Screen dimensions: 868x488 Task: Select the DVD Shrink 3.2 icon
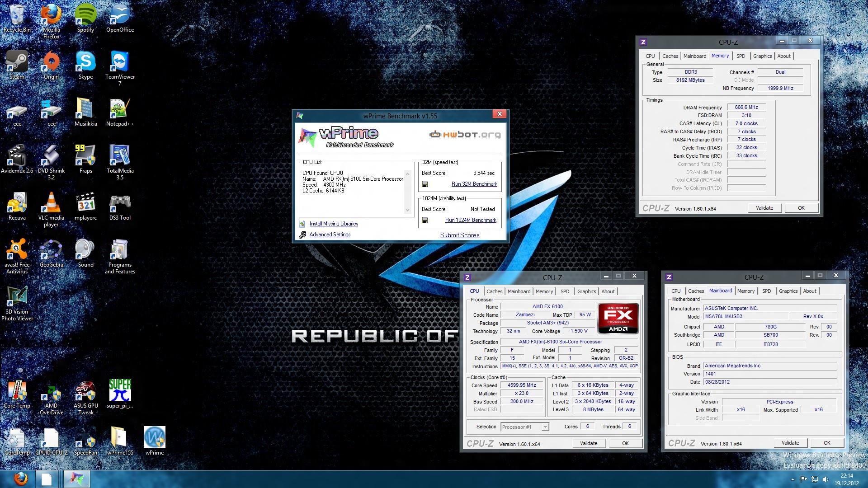coord(51,162)
